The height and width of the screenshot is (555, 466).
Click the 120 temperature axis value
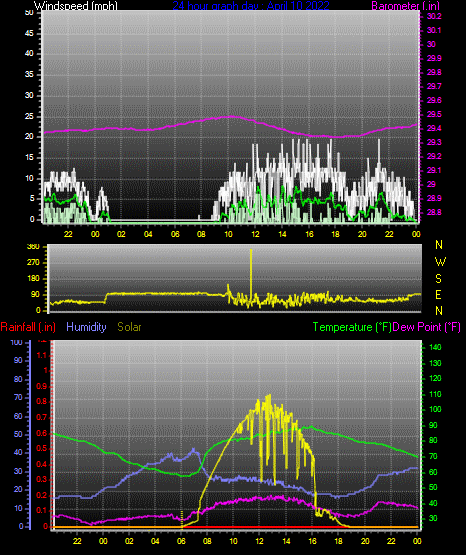click(435, 379)
